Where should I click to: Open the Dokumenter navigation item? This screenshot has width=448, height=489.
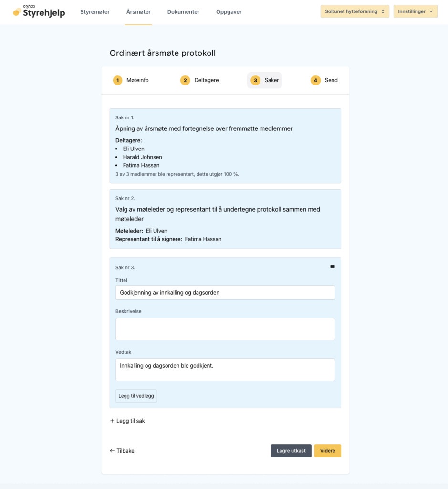pos(183,12)
